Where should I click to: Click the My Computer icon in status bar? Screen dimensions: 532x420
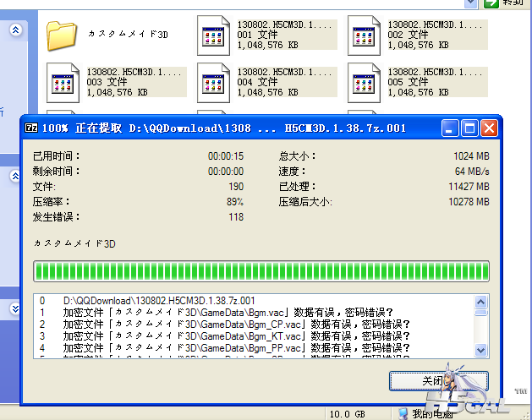click(403, 414)
